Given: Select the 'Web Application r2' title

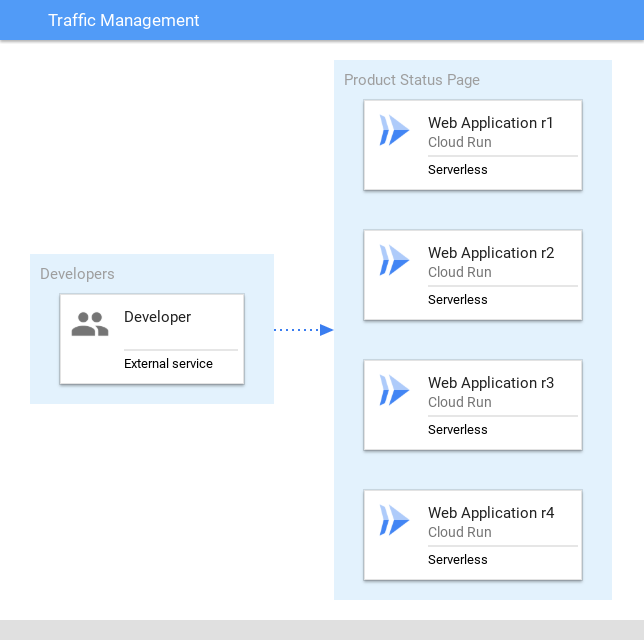Looking at the screenshot, I should point(491,253).
